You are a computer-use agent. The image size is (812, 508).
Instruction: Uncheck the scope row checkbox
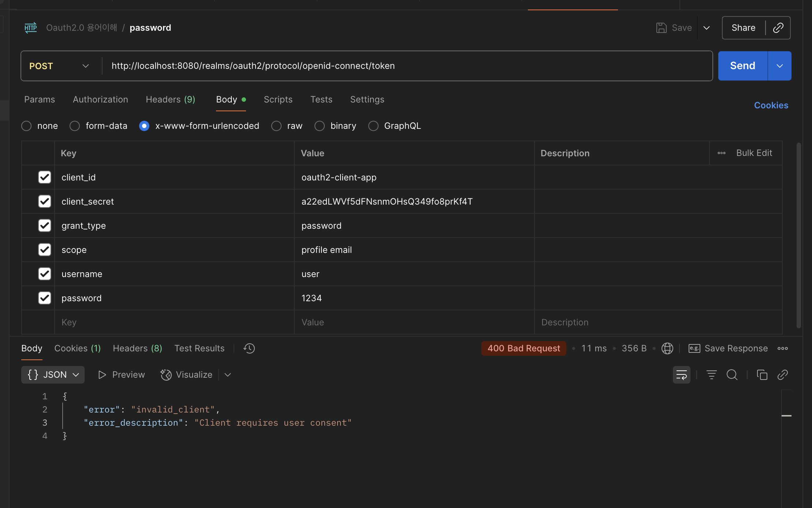pos(45,250)
